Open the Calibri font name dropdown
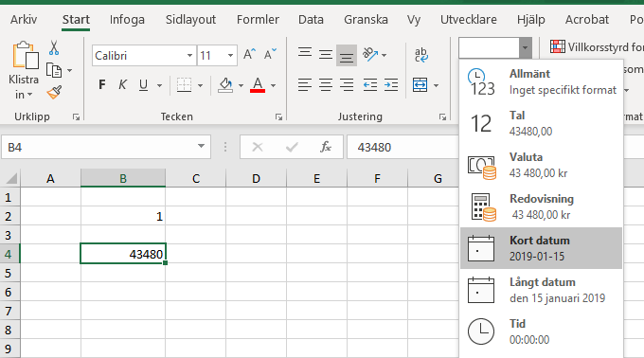Screen dimensions: 644x358 coord(189,56)
